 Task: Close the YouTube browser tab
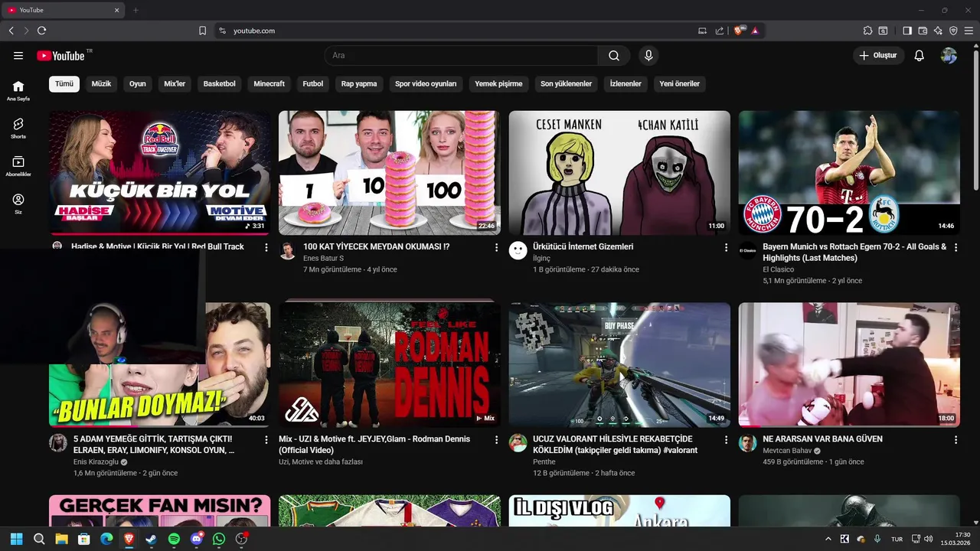click(117, 10)
